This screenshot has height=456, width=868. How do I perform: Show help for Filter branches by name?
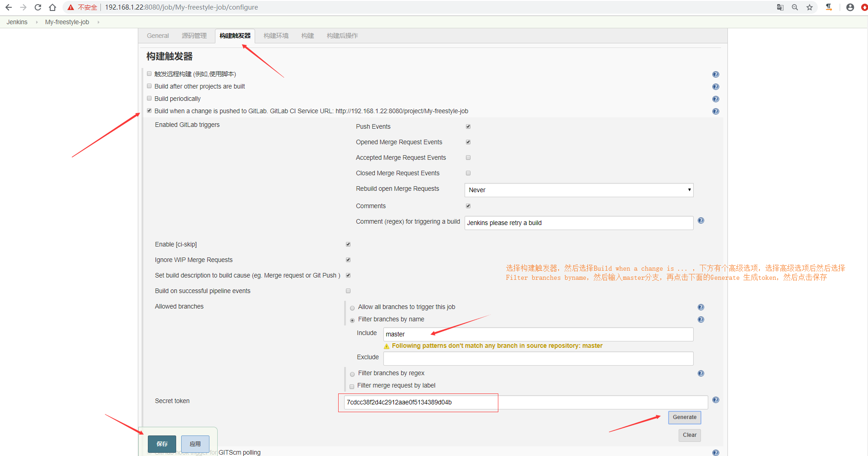point(701,320)
